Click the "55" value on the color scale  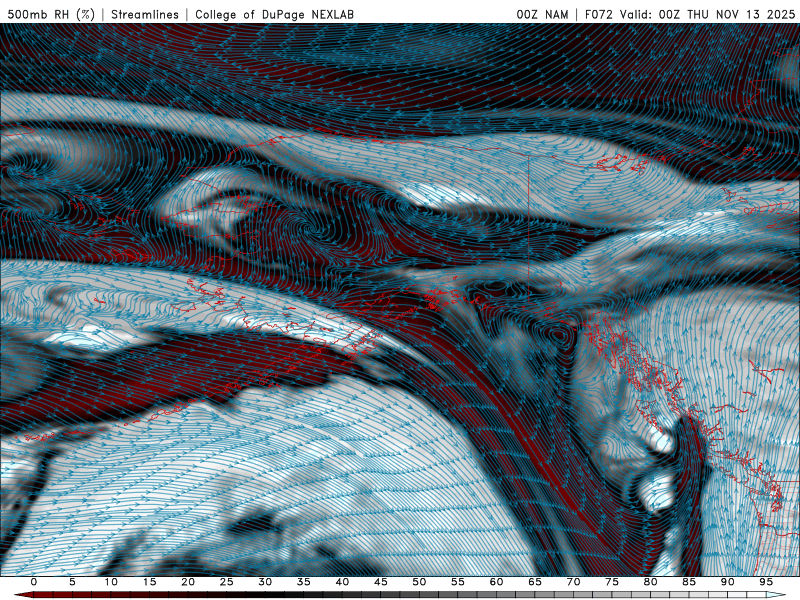pyautogui.click(x=458, y=582)
